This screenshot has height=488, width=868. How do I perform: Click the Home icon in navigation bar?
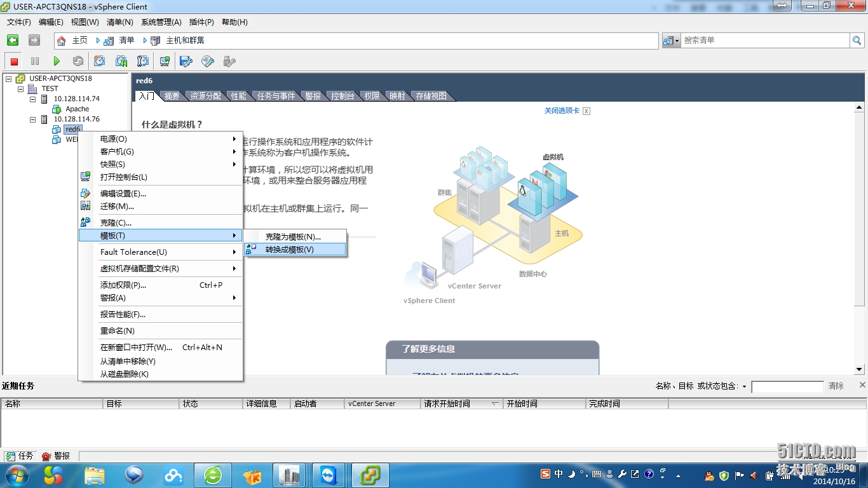(x=62, y=41)
